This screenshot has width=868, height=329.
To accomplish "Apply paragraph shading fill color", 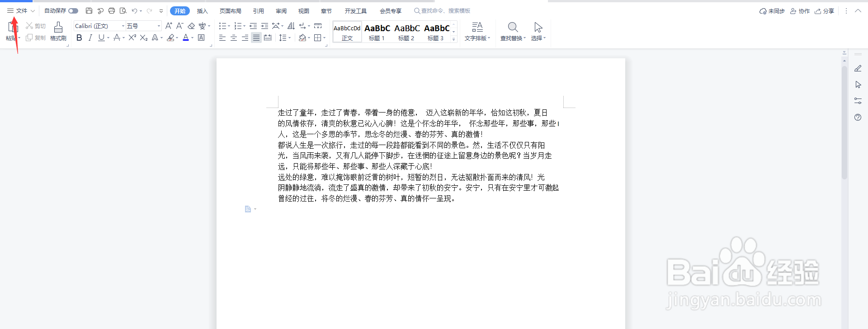I will pos(302,38).
